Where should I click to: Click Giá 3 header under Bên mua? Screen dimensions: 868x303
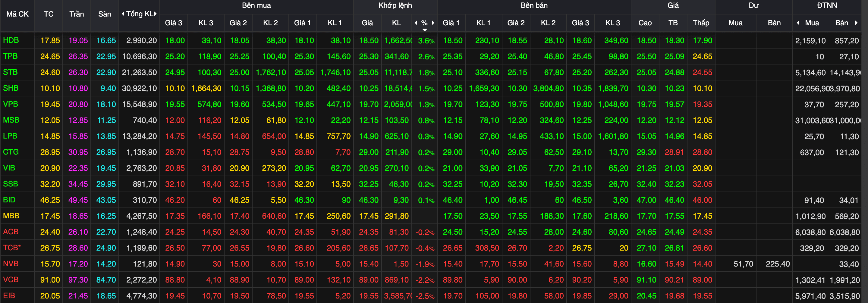click(173, 23)
